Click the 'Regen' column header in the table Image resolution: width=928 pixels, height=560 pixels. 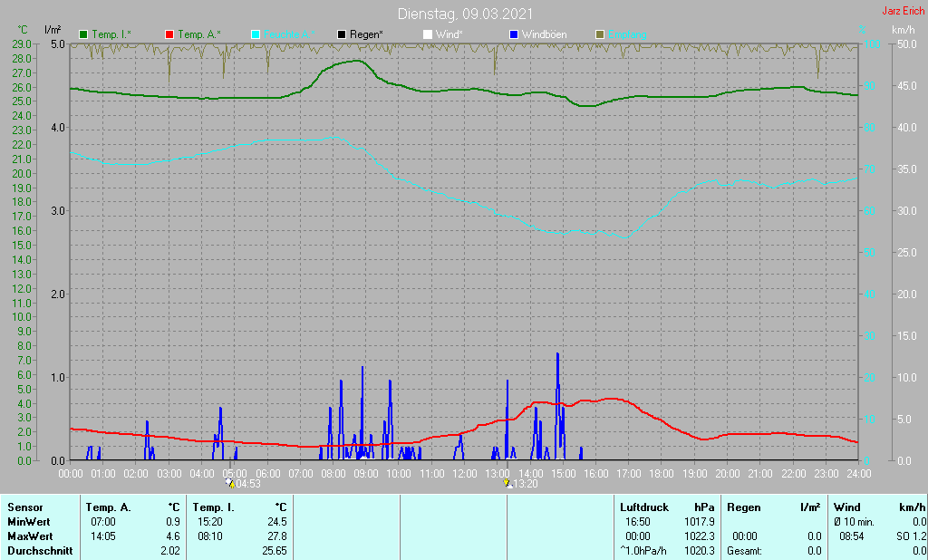pos(744,507)
